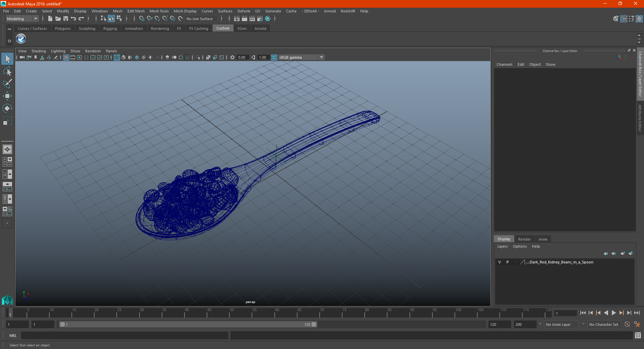Viewport: 644px width, 349px height.
Task: Play the animation backwards
Action: (606, 313)
